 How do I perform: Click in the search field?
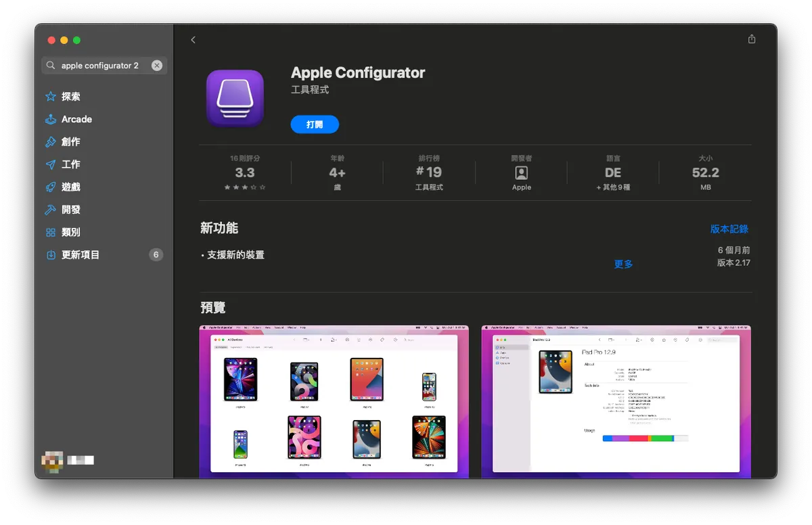click(99, 66)
